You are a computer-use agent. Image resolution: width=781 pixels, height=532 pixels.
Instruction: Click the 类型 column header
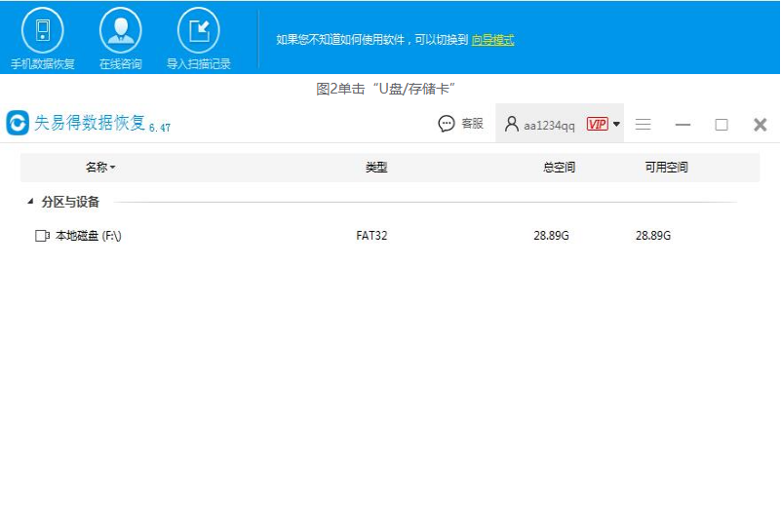pyautogui.click(x=376, y=168)
